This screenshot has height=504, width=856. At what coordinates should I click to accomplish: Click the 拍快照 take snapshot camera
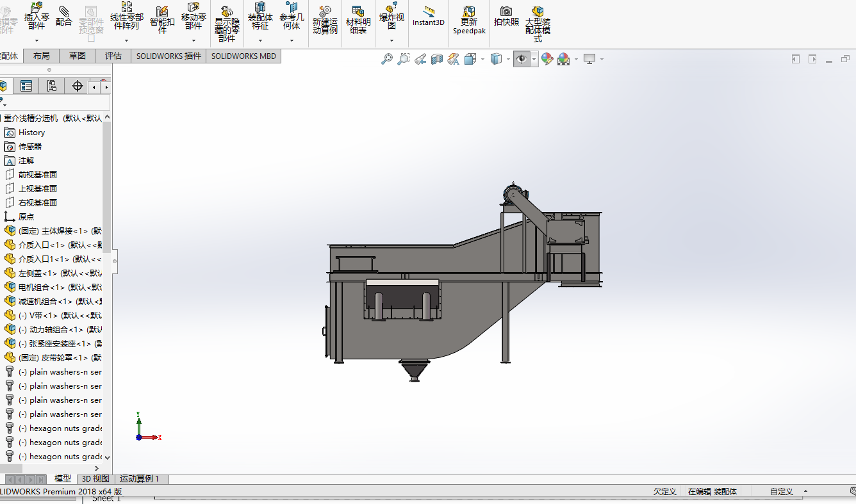(506, 16)
